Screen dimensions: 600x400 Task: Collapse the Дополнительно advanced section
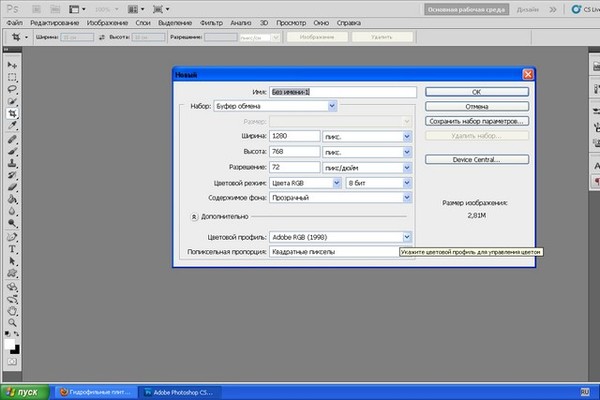(193, 215)
